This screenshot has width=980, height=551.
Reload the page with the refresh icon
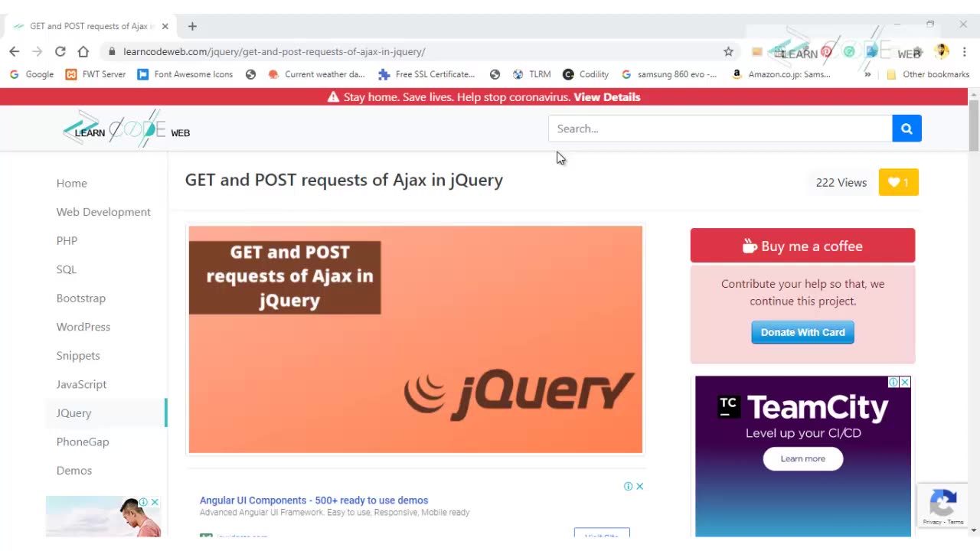pyautogui.click(x=60, y=51)
